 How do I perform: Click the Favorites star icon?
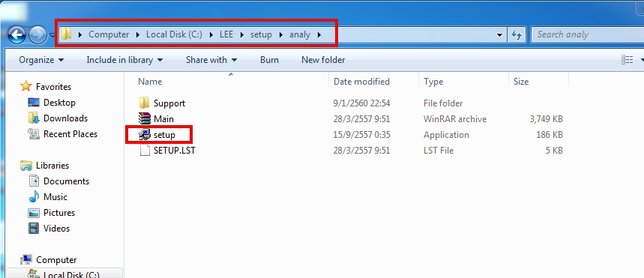tap(26, 86)
